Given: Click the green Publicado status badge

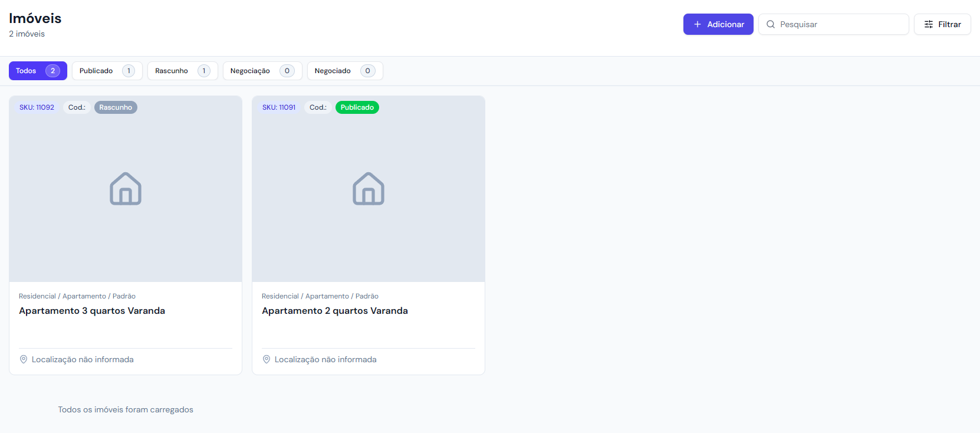Looking at the screenshot, I should point(357,107).
